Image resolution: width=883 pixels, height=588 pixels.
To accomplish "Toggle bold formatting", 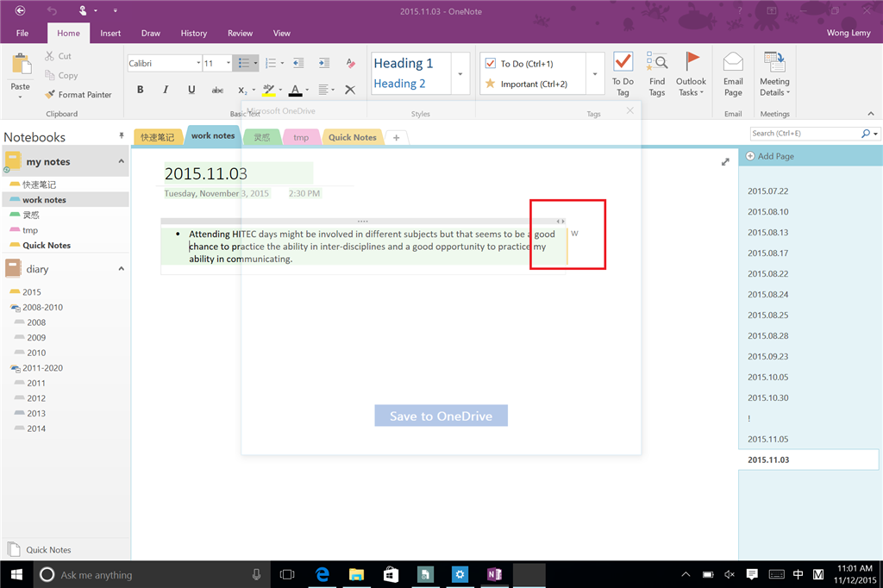I will click(140, 89).
